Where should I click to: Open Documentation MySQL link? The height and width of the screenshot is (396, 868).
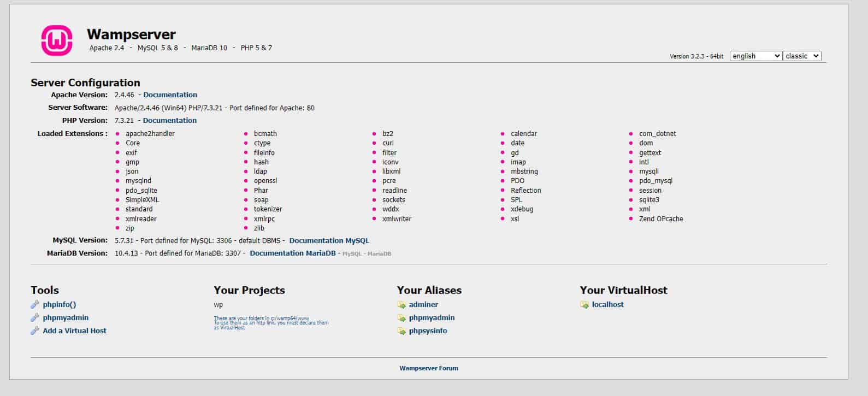pos(329,241)
